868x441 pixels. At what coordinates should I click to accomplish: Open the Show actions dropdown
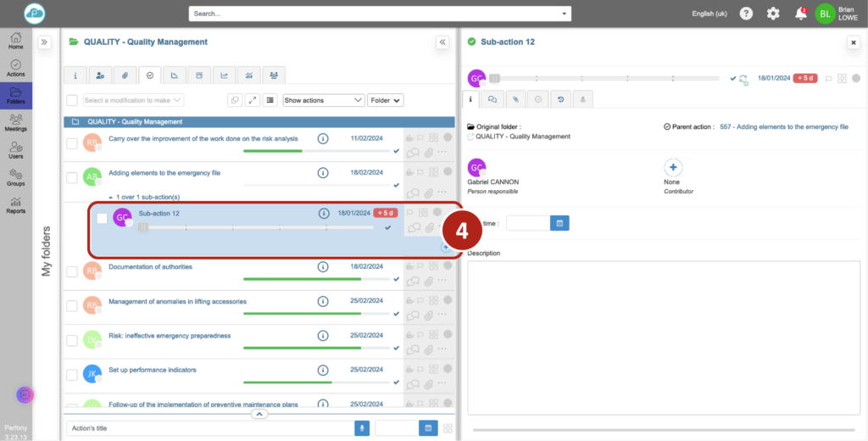[323, 100]
